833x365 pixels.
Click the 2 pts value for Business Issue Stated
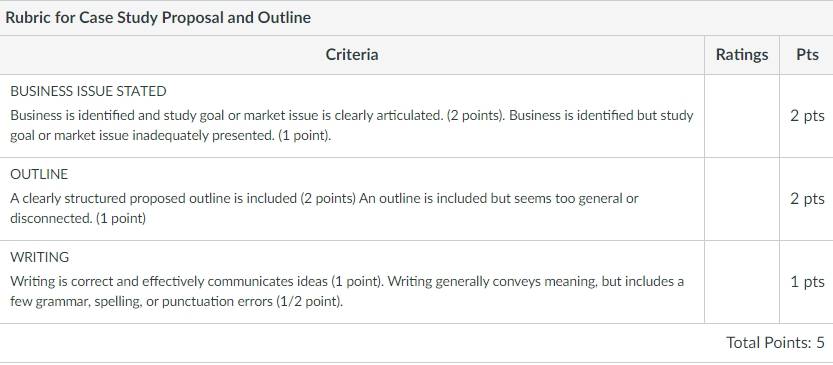click(x=807, y=116)
